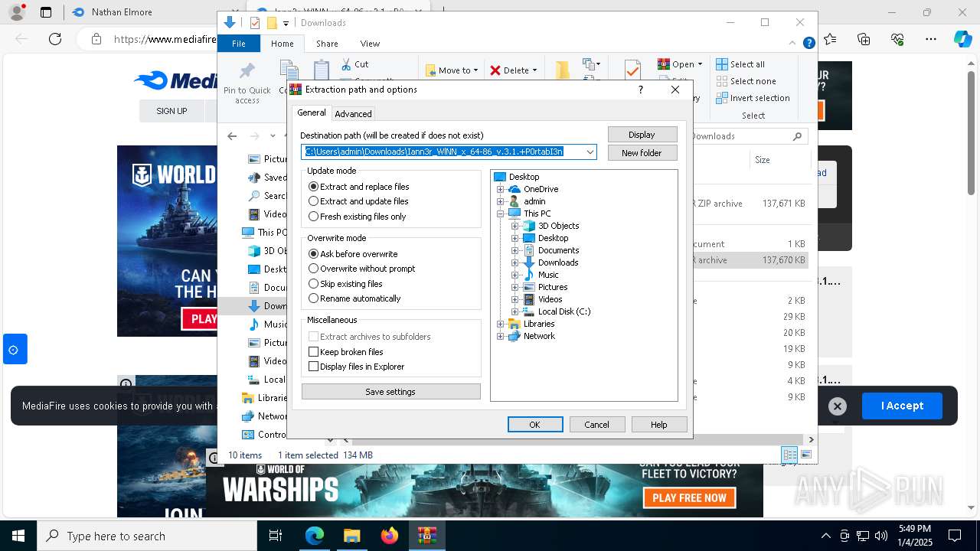Select Videos folder in dialog tree
This screenshot has height=551, width=980.
(x=550, y=299)
